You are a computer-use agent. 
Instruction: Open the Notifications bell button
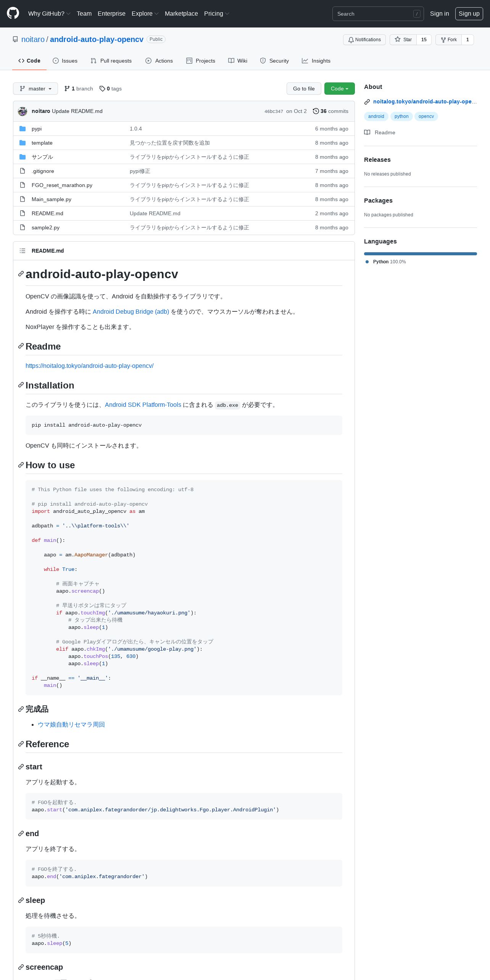click(x=364, y=40)
